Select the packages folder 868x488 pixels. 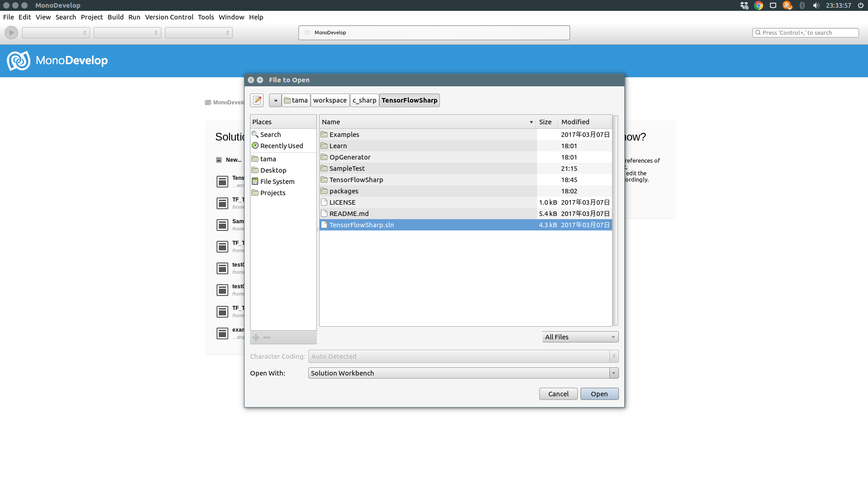(x=466, y=191)
